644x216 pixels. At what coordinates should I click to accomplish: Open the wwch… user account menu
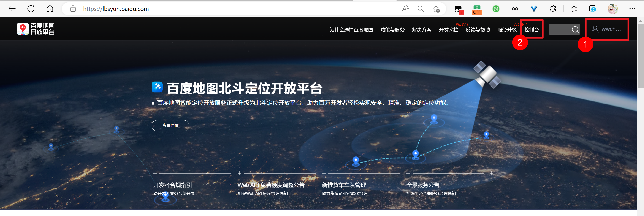pos(606,29)
